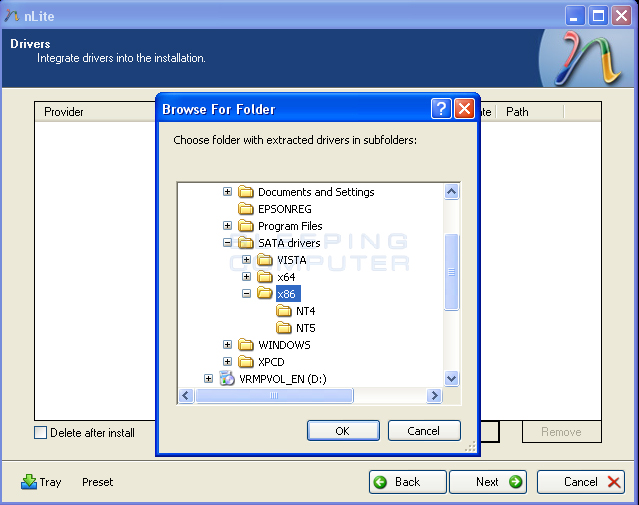Click the VISTA folder icon

point(264,260)
